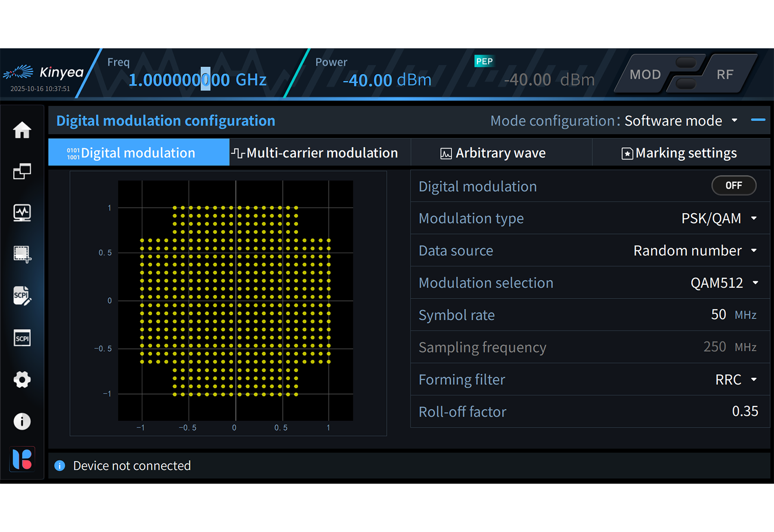Click the screen capture selection icon

[x=22, y=254]
